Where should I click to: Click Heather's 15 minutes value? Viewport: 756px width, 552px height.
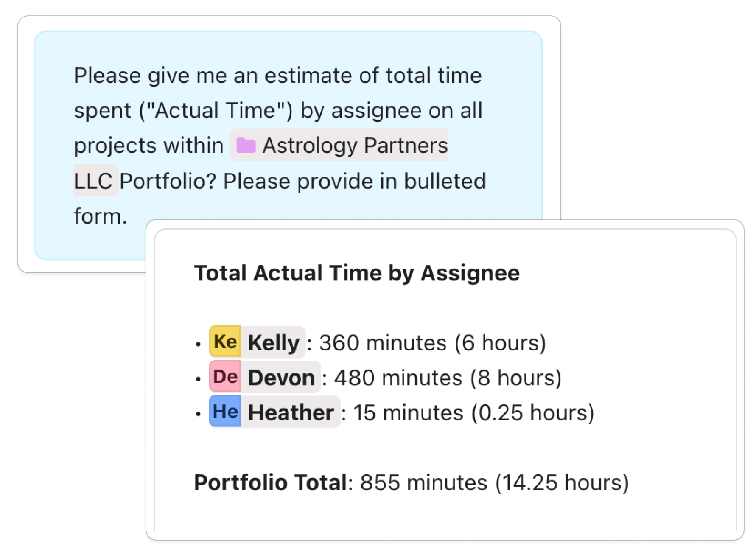click(x=408, y=412)
